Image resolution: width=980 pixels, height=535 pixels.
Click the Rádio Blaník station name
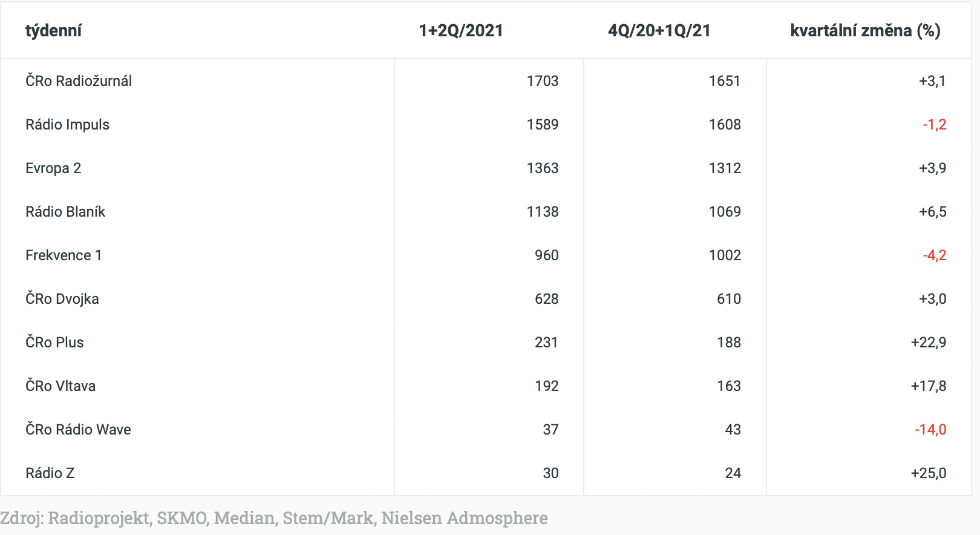[x=65, y=212]
